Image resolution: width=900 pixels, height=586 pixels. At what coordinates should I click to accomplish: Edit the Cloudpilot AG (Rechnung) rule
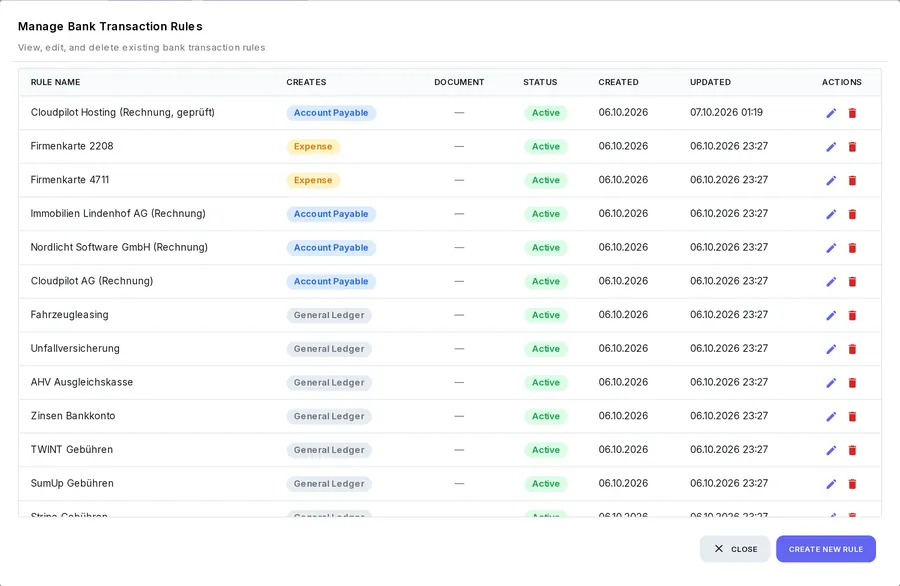831,282
